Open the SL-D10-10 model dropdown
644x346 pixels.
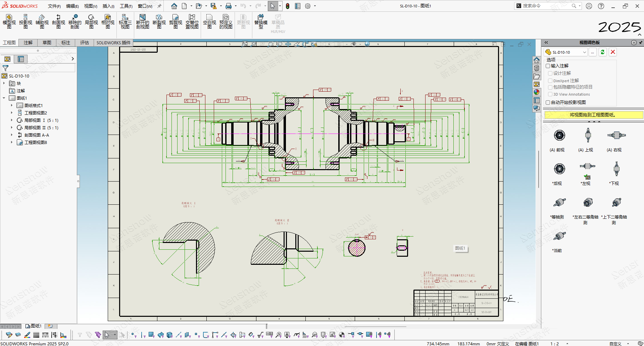584,52
